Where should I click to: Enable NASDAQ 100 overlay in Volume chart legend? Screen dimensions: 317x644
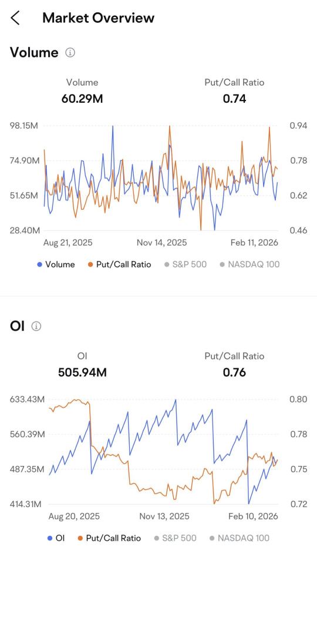(x=249, y=264)
